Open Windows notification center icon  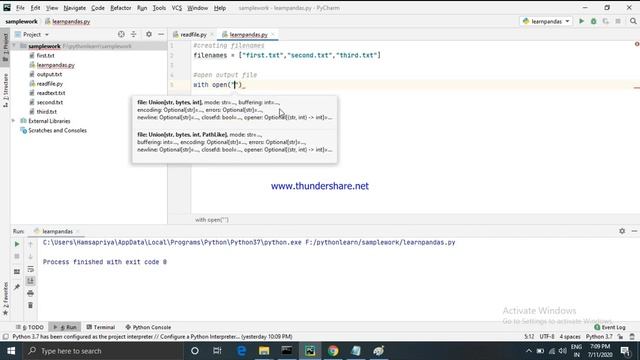click(625, 351)
